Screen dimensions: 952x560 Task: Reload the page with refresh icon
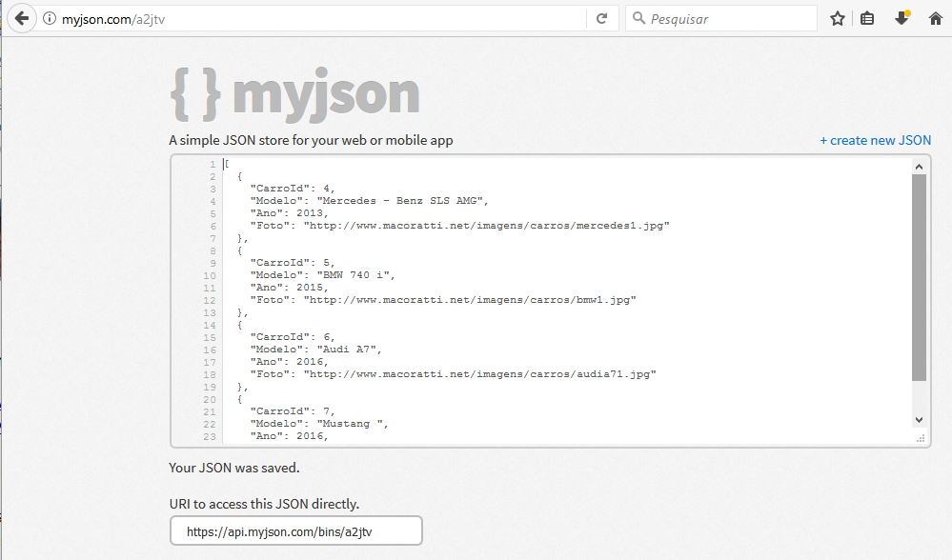pos(601,19)
